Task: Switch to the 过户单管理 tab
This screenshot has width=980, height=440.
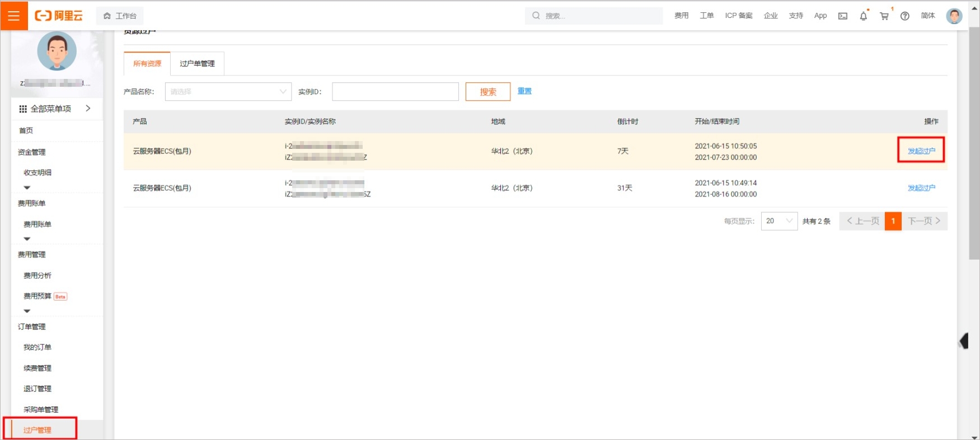Action: coord(197,64)
